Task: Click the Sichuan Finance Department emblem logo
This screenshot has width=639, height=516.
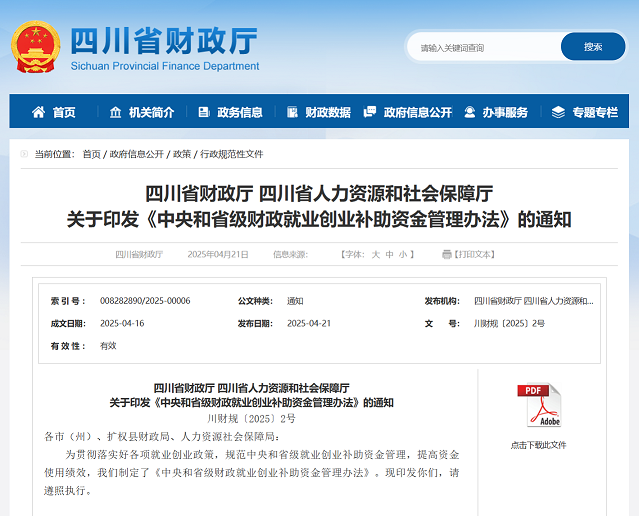Action: 36,46
